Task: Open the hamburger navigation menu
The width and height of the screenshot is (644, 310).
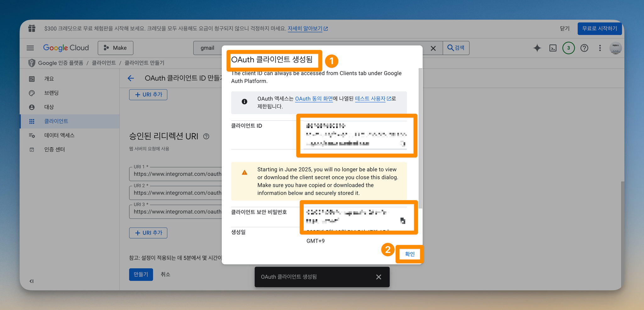Action: [x=30, y=48]
